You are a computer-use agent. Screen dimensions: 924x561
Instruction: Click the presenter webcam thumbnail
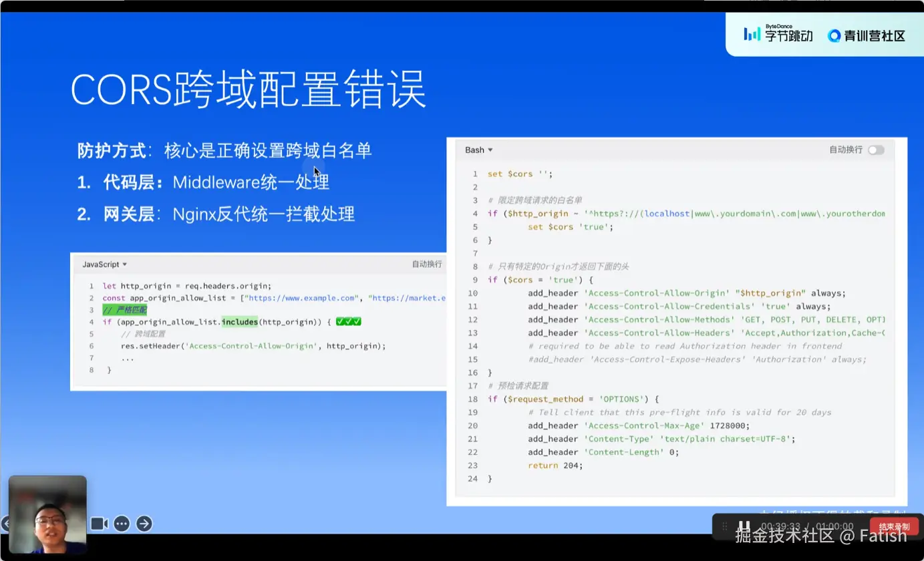tap(47, 514)
